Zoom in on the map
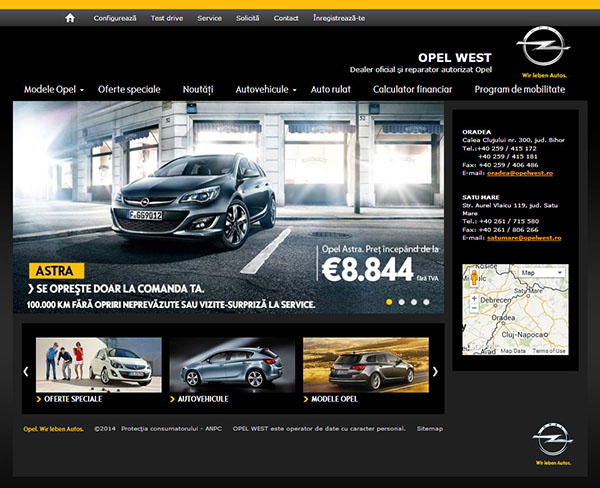This screenshot has width=600, height=488. (474, 298)
